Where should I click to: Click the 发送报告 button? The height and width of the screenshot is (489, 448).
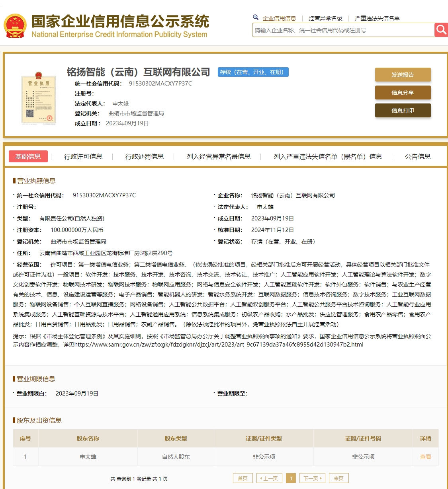pos(403,74)
